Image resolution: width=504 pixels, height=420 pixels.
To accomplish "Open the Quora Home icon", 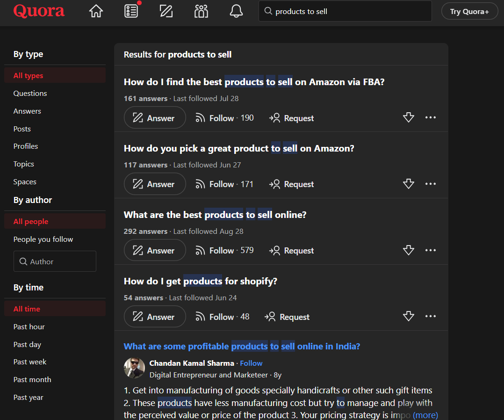I will [x=96, y=11].
